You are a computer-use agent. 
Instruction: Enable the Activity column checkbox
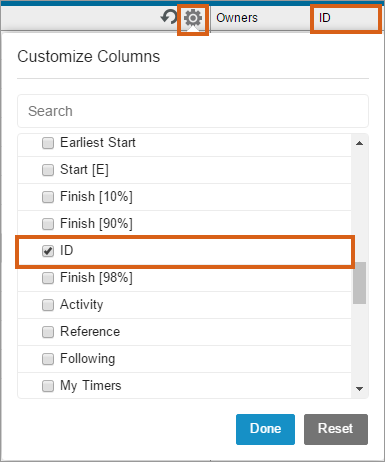[x=48, y=305]
